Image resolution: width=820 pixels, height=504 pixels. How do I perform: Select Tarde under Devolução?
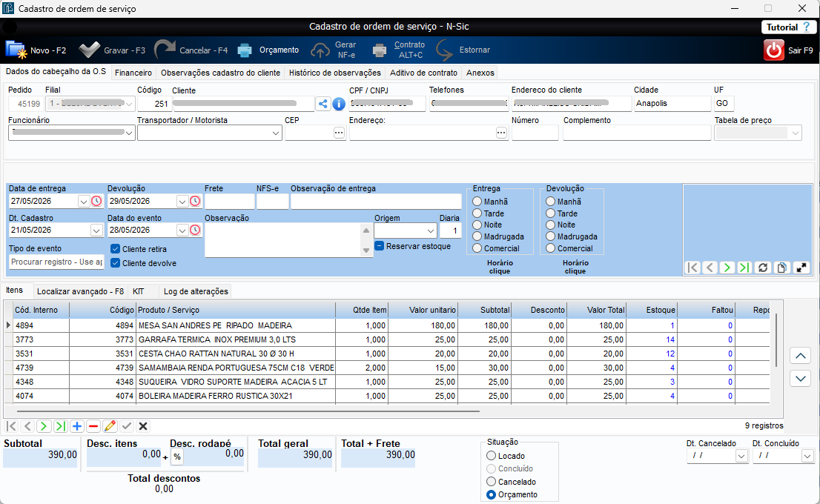click(x=550, y=213)
